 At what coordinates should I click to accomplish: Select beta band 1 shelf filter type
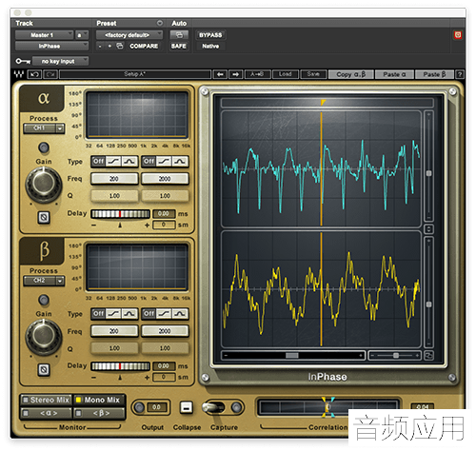pyautogui.click(x=113, y=314)
